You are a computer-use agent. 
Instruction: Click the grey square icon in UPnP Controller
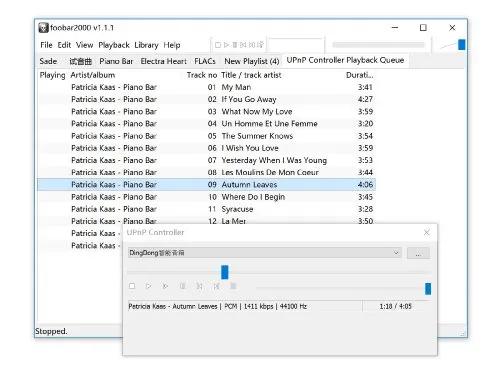pos(233,286)
